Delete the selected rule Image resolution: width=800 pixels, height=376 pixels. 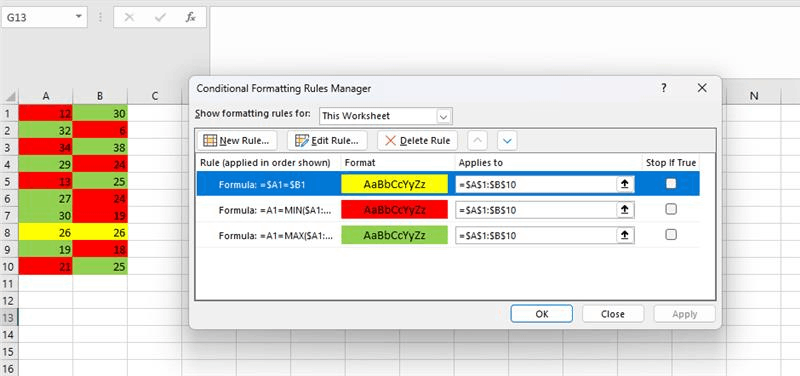click(417, 140)
